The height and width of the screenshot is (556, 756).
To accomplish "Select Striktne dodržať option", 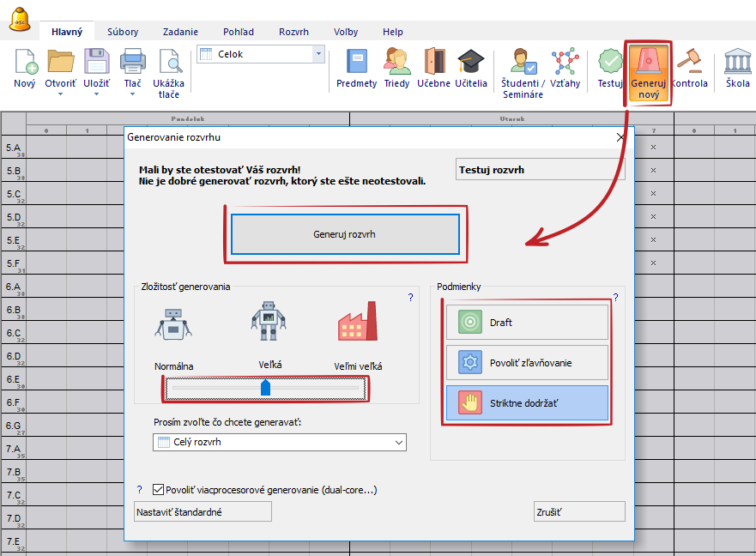I will (x=526, y=403).
